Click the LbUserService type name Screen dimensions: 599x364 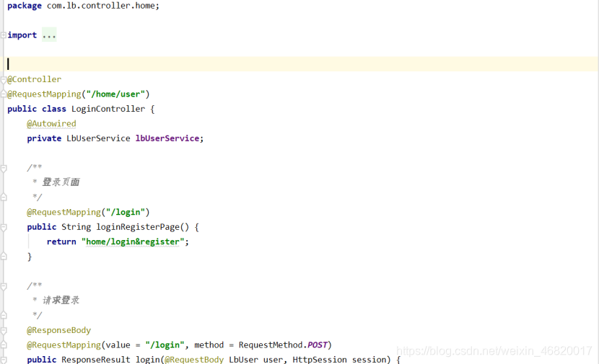(98, 138)
